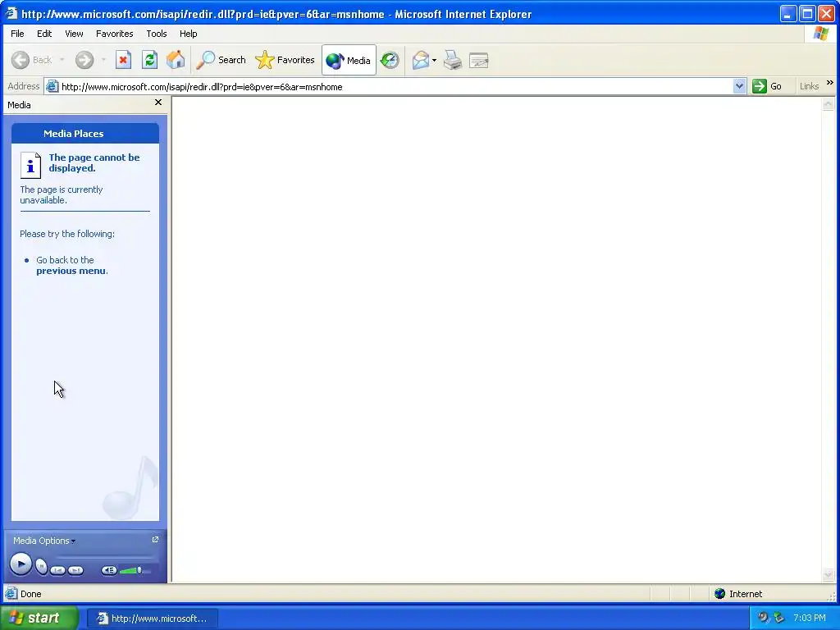Open the Search pane
The height and width of the screenshot is (630, 840).
coord(221,60)
